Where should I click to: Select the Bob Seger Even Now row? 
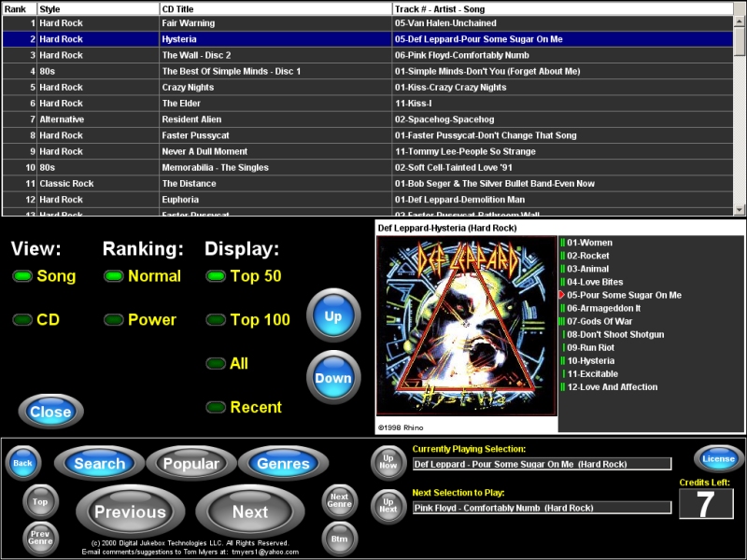click(x=368, y=183)
